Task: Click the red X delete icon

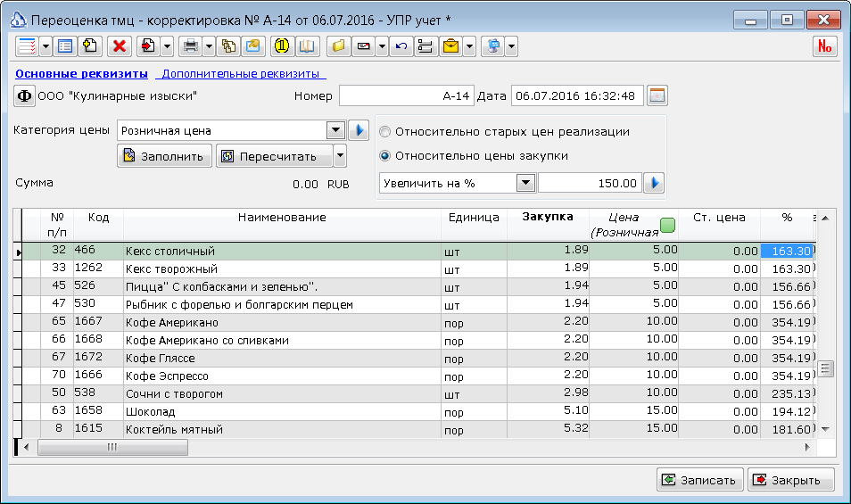Action: point(120,46)
